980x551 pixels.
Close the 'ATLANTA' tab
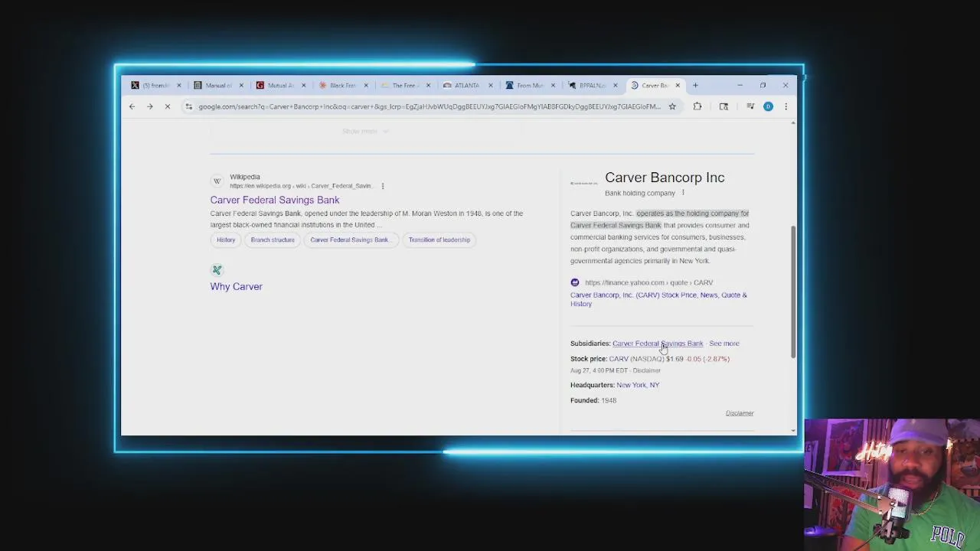point(490,85)
